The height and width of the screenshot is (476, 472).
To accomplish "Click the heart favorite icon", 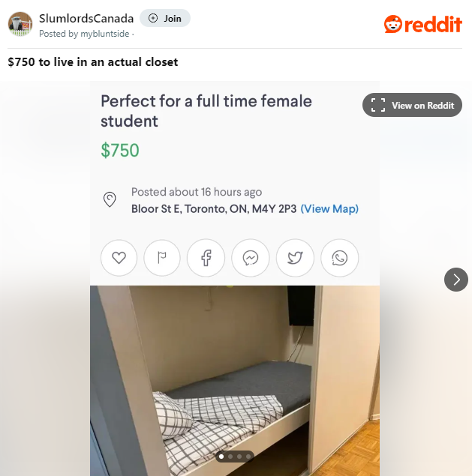I will [x=119, y=258].
